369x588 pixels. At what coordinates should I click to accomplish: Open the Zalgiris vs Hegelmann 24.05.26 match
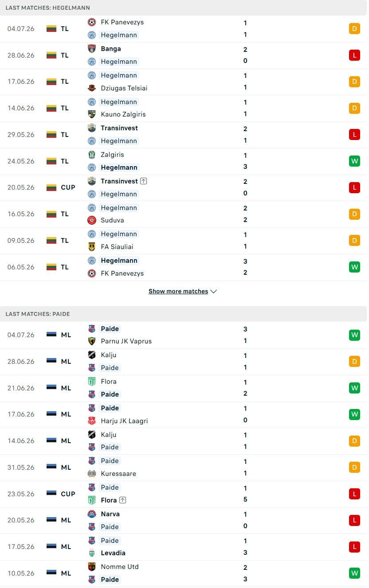[x=184, y=161]
